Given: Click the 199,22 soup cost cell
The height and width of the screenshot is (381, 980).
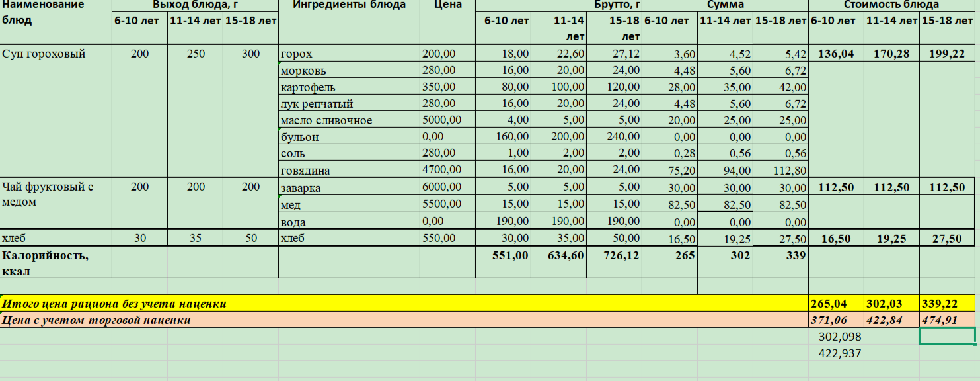Looking at the screenshot, I should click(x=947, y=54).
